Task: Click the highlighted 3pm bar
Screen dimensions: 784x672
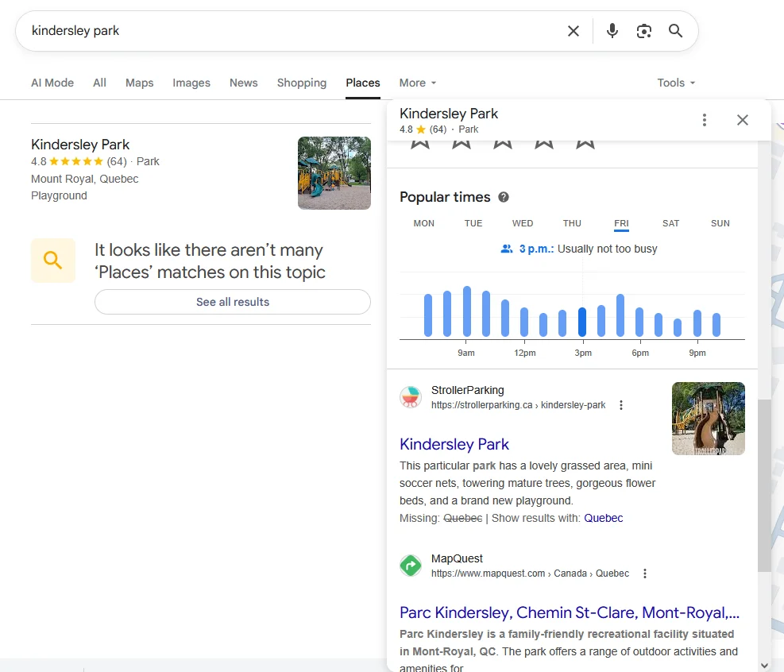Action: pos(582,322)
